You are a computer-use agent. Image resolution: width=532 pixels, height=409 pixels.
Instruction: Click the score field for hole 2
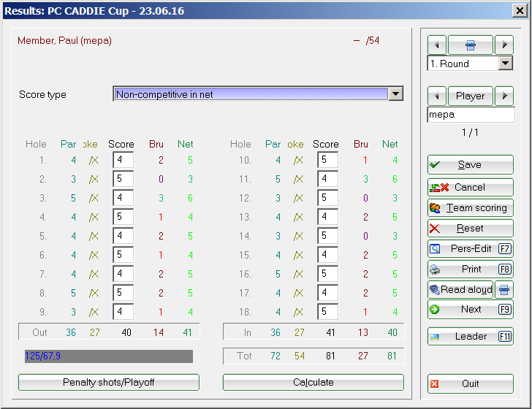pos(123,179)
